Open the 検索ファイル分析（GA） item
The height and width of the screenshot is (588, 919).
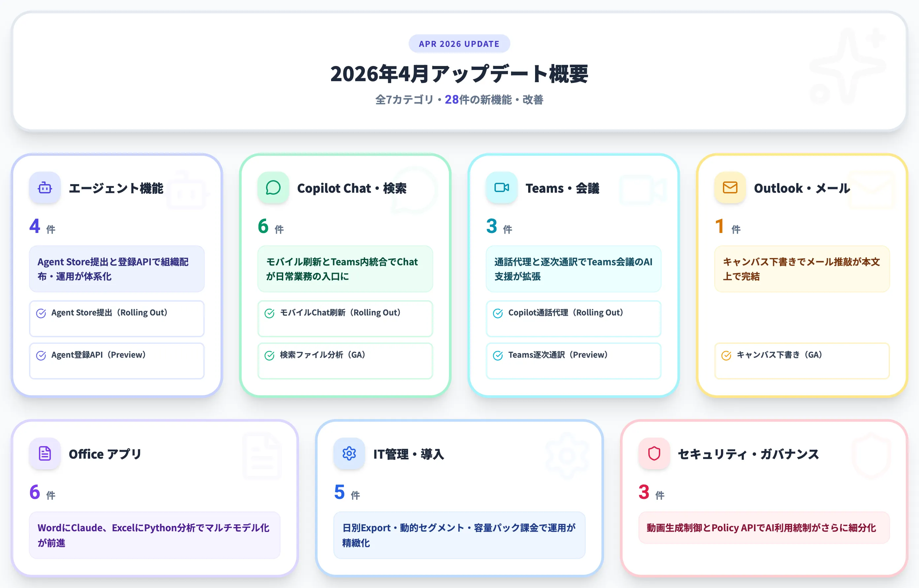[345, 361]
